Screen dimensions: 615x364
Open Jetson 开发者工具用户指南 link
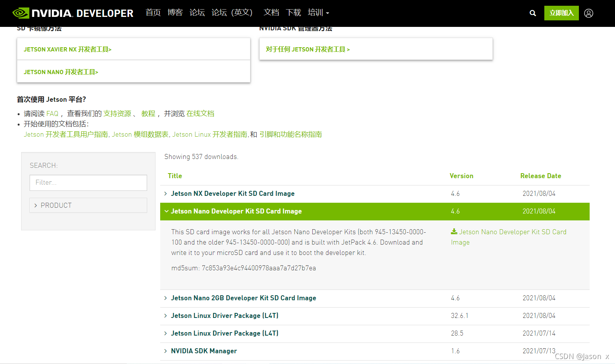(66, 134)
